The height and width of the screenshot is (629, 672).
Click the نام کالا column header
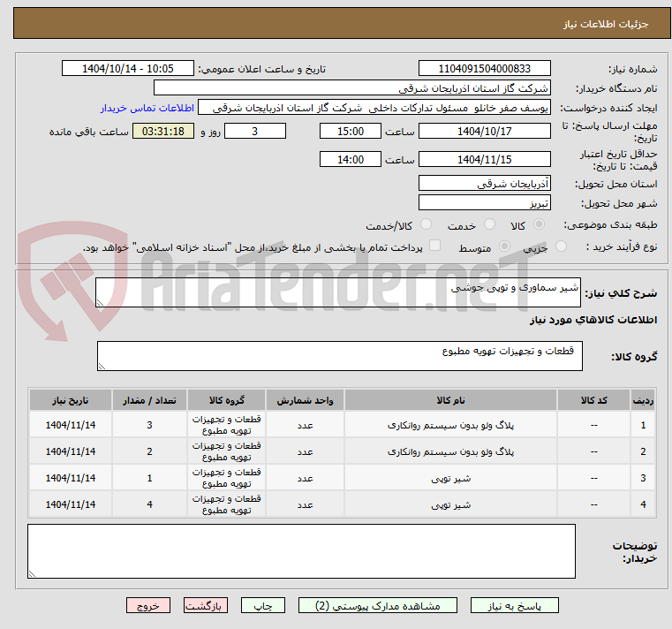450,400
